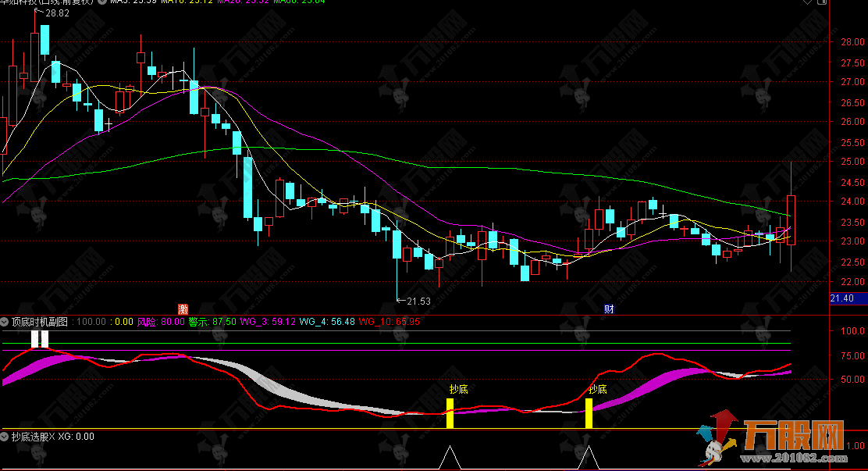Click the 21.53 low price label
This screenshot has height=471, width=868.
(418, 302)
